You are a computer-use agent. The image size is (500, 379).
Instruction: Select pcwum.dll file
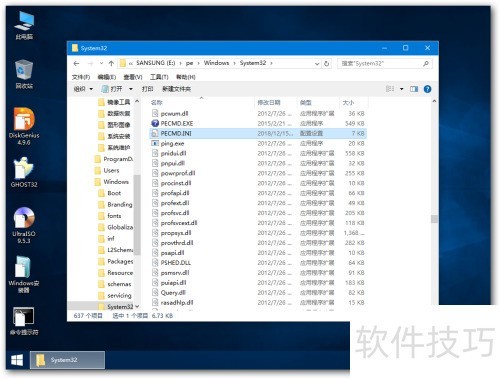click(x=174, y=114)
